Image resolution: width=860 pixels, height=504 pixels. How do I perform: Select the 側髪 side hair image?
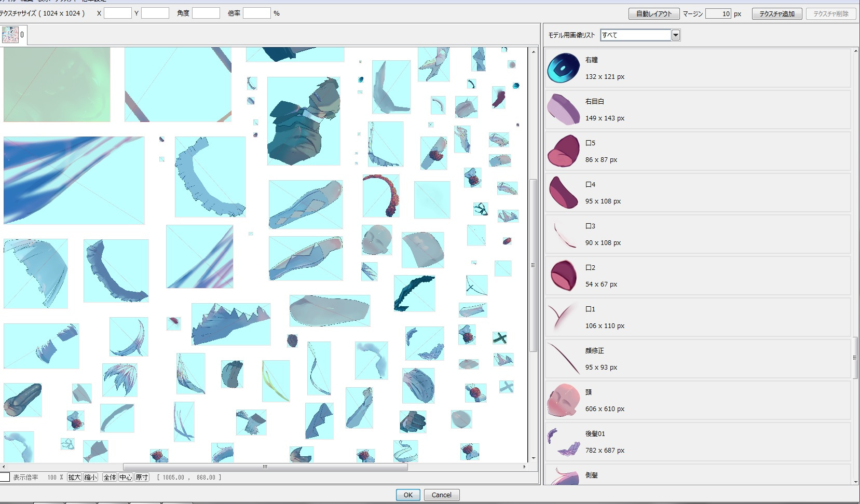pos(698,475)
